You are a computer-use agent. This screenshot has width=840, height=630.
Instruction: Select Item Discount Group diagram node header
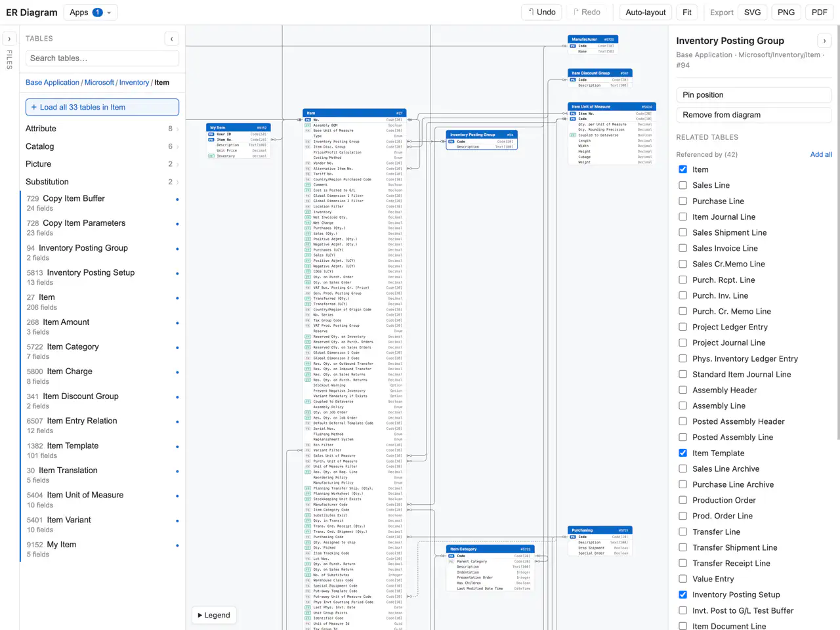pos(600,73)
